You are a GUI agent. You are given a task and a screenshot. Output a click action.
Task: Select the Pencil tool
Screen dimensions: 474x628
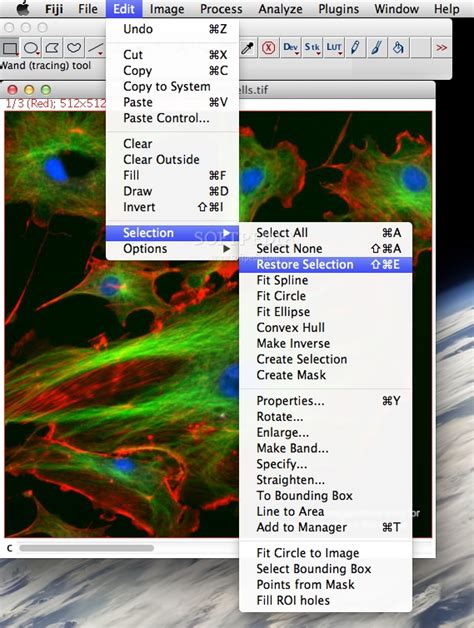(355, 48)
